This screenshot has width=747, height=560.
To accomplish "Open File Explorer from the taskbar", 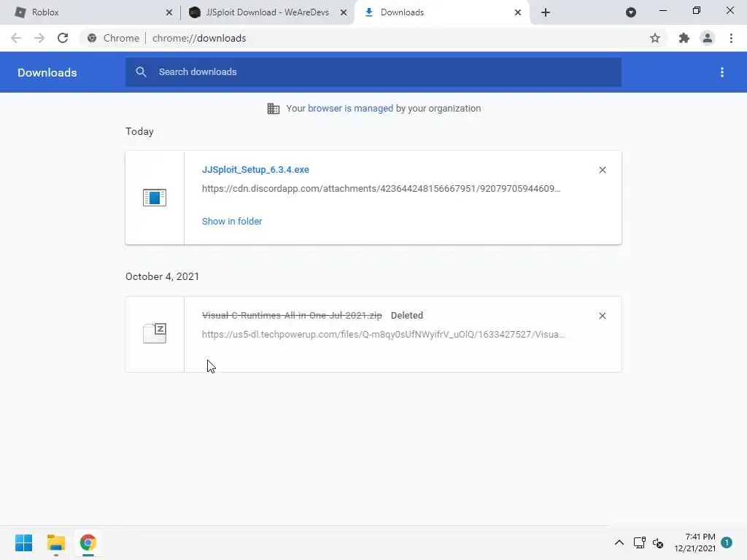I will point(55,542).
